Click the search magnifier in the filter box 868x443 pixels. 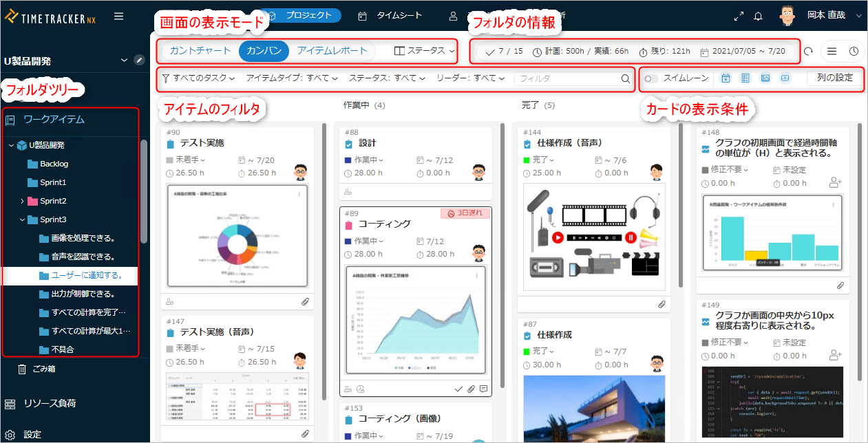point(626,78)
